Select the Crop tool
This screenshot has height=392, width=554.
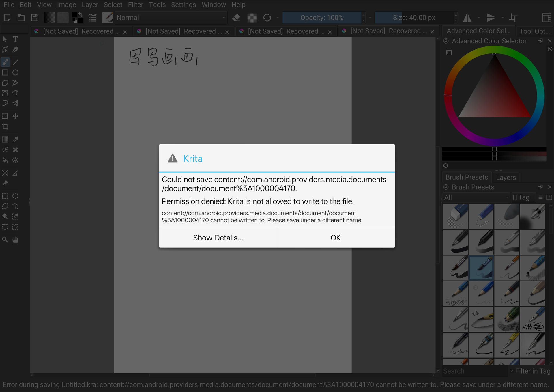pyautogui.click(x=5, y=126)
